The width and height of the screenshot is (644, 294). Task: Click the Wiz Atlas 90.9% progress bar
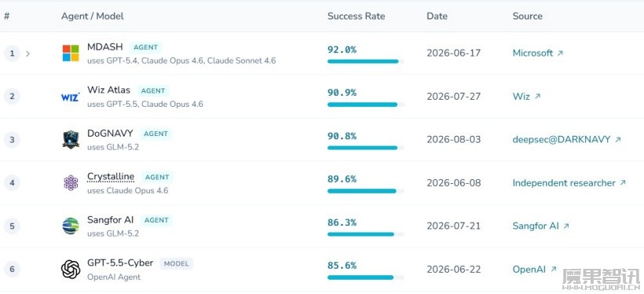click(x=365, y=105)
